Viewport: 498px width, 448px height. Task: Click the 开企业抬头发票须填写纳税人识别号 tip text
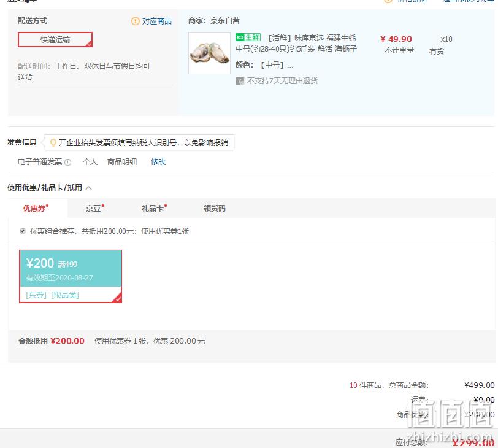pos(144,142)
